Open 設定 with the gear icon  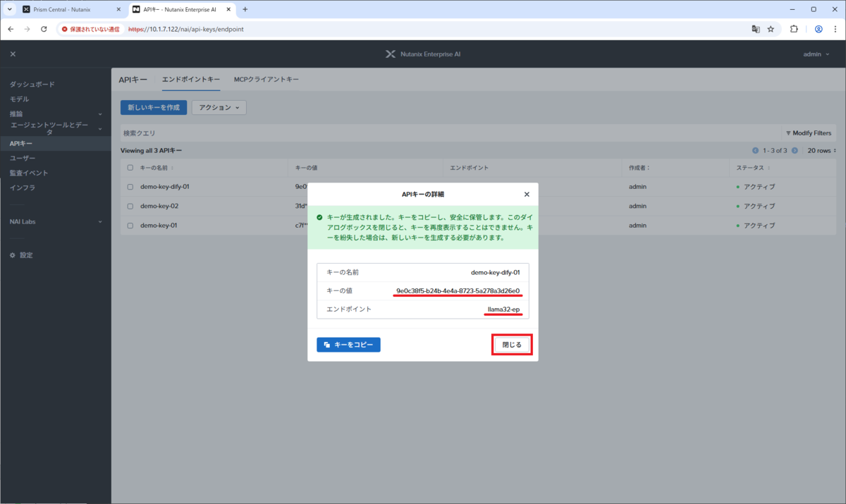(21, 255)
